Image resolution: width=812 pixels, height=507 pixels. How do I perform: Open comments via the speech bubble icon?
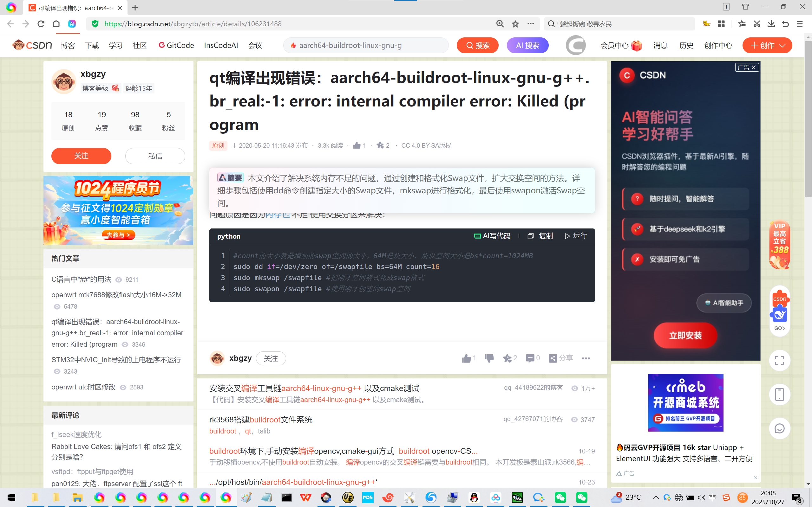[530, 358]
